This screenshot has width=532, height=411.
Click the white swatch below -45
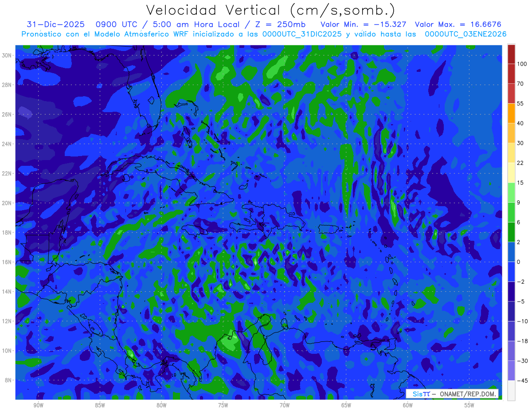[x=511, y=390]
